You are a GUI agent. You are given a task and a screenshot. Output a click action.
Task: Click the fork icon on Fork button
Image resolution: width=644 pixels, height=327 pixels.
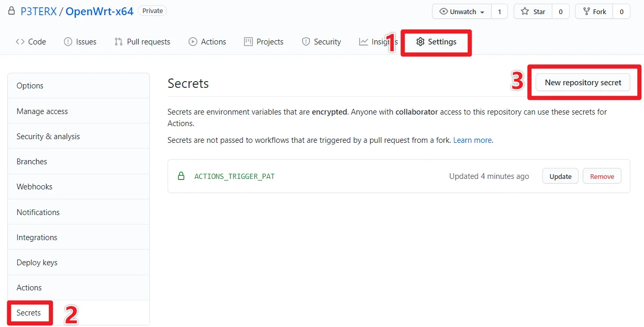(586, 12)
